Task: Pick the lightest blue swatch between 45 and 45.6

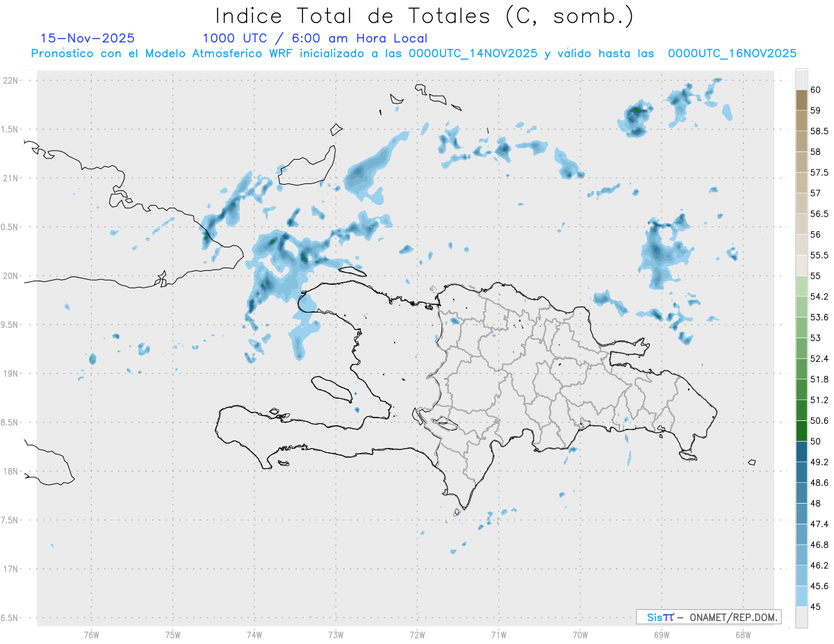Action: coord(801,596)
